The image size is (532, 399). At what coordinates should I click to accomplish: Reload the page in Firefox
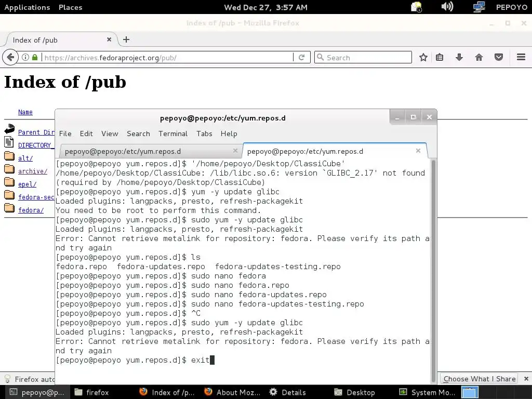point(301,57)
